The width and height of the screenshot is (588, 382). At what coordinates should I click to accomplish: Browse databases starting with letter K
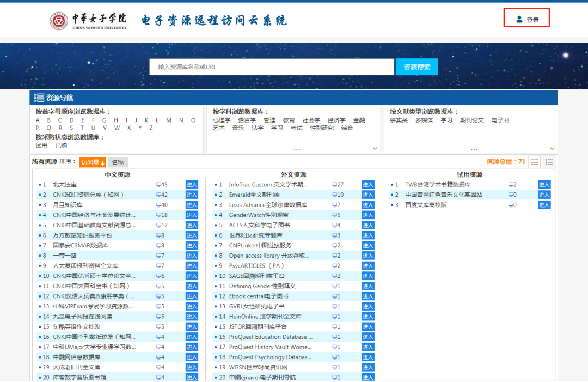pos(147,119)
